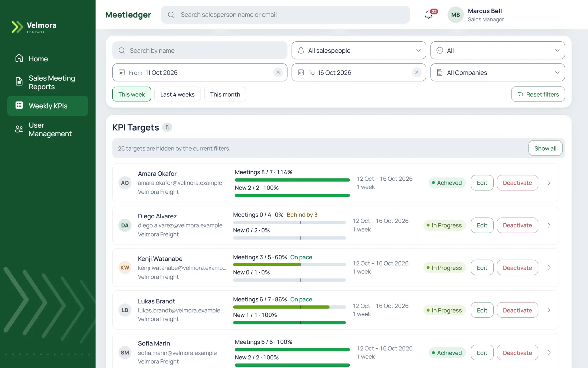Focus the Search by name field

point(200,50)
